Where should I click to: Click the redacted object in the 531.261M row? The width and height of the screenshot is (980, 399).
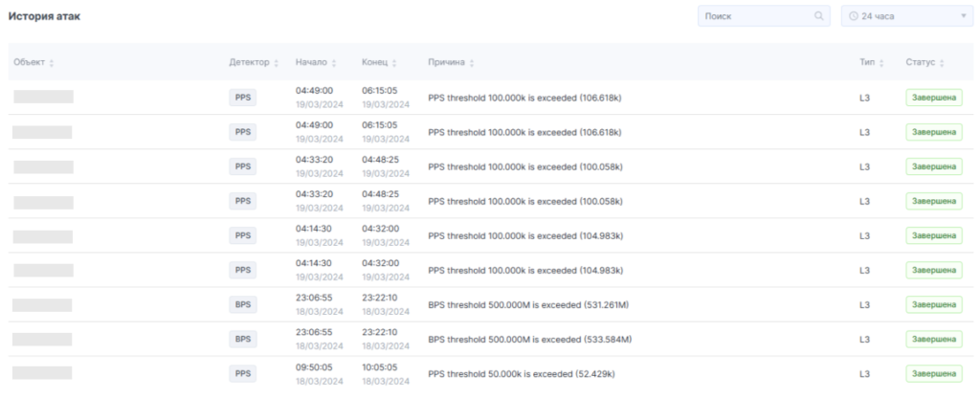42,304
